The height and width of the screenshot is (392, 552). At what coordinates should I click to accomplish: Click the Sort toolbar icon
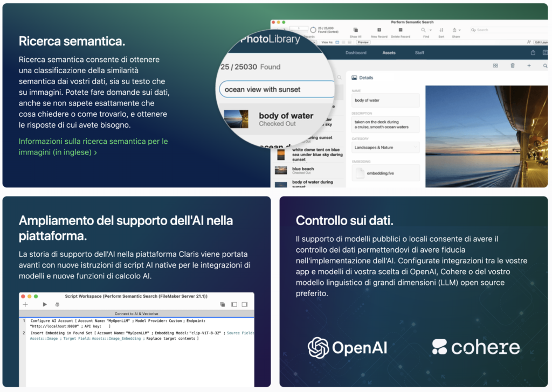pos(441,30)
